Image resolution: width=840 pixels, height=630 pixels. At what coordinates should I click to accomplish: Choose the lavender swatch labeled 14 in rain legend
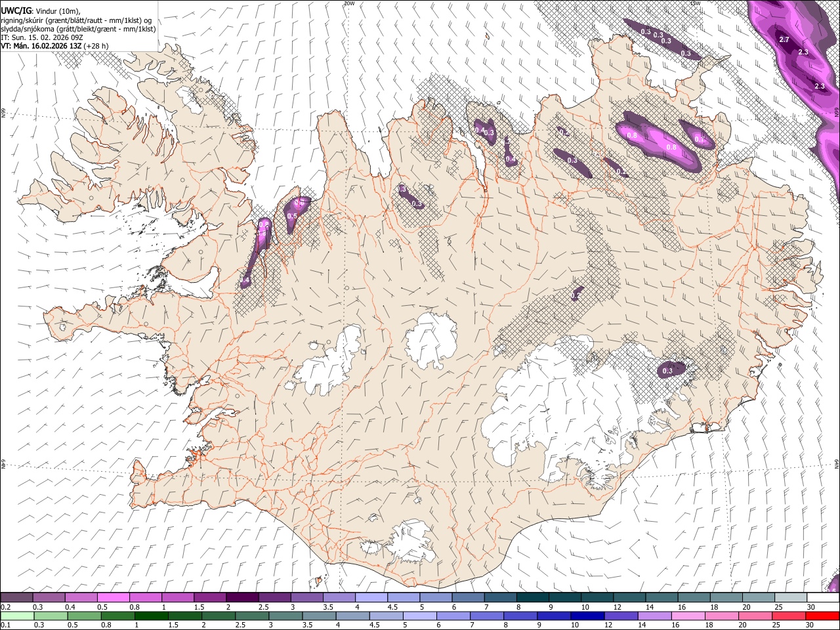654,616
